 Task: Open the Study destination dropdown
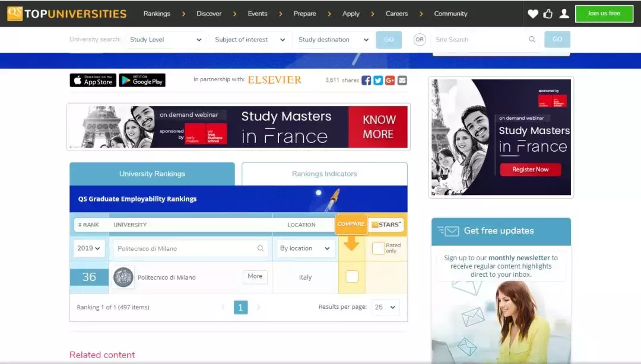point(333,40)
